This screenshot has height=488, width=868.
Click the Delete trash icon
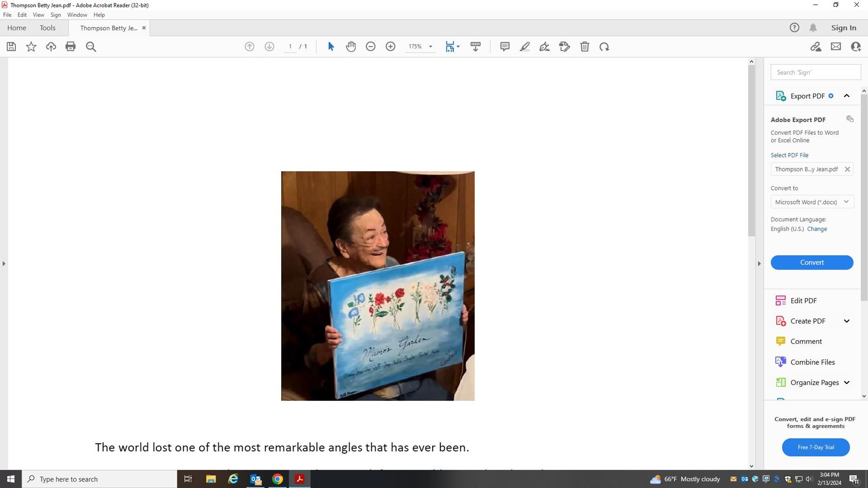[x=584, y=47]
